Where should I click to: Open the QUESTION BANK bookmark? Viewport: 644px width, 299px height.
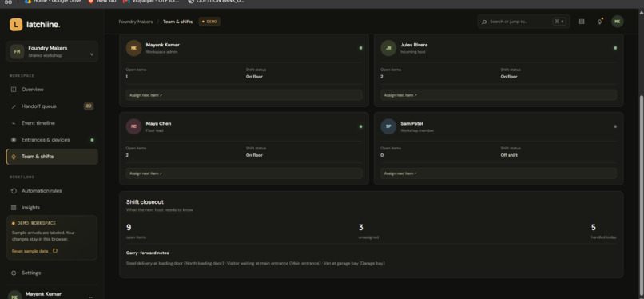(216, 2)
